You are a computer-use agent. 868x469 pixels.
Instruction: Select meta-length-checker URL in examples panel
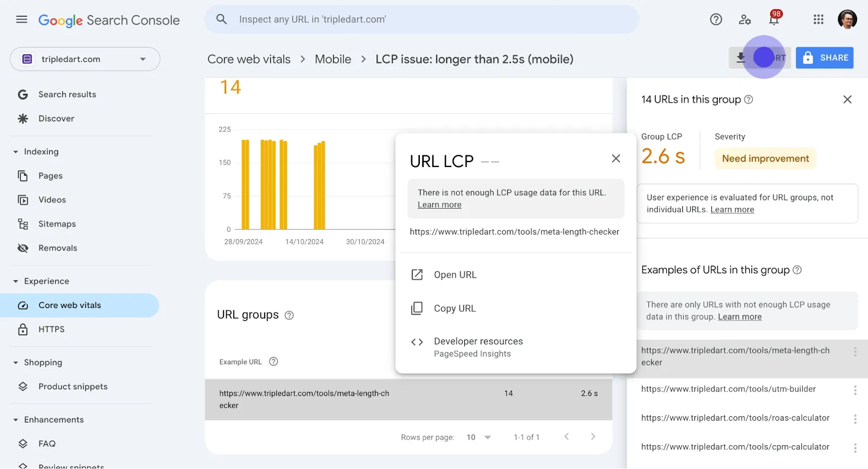736,357
